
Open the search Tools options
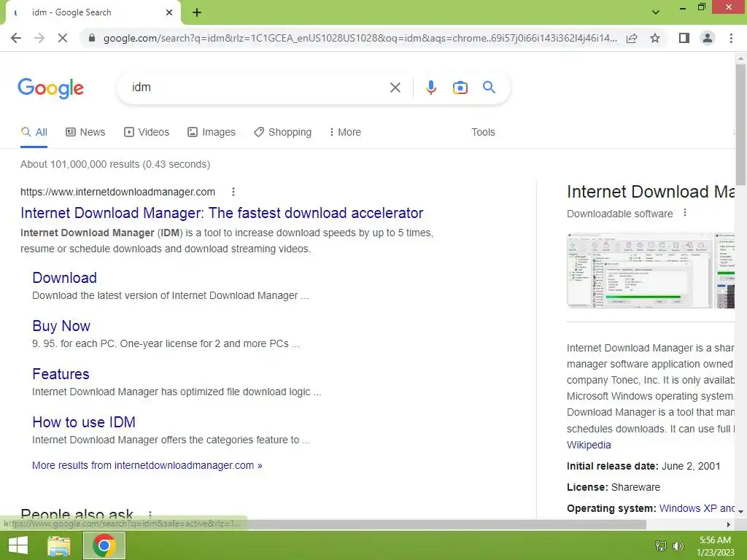point(483,133)
